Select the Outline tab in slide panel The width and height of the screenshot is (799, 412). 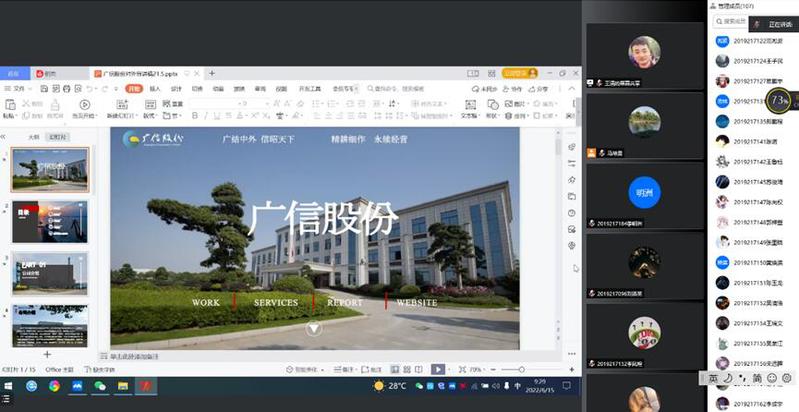tap(33, 137)
